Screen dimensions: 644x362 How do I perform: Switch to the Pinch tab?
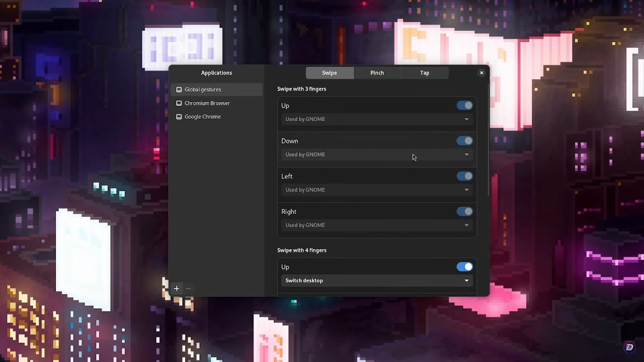tap(377, 73)
